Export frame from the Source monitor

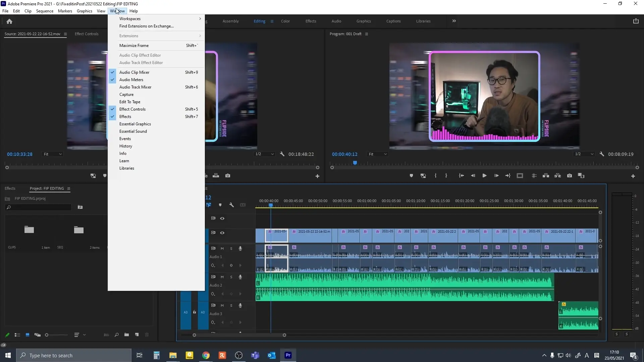[x=228, y=176]
